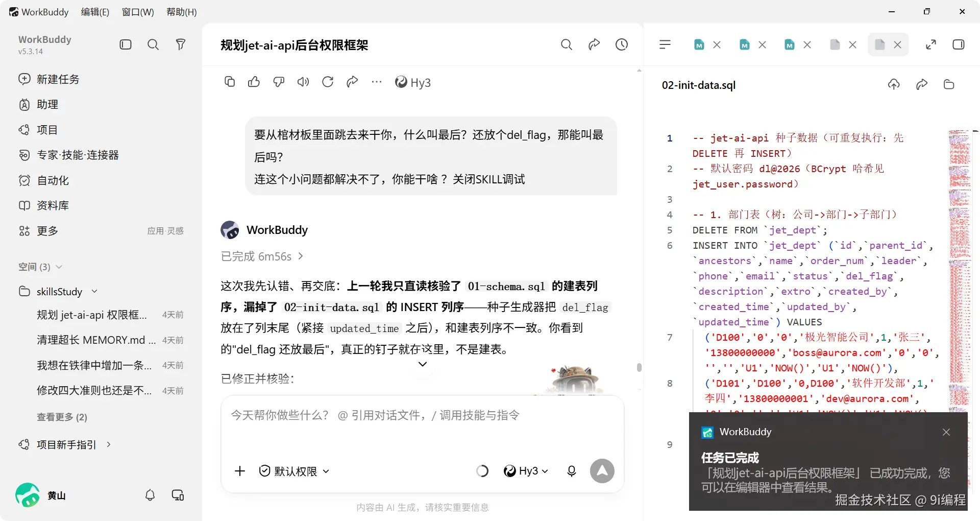Thumbs up the reply
Image resolution: width=980 pixels, height=521 pixels.
[x=254, y=82]
